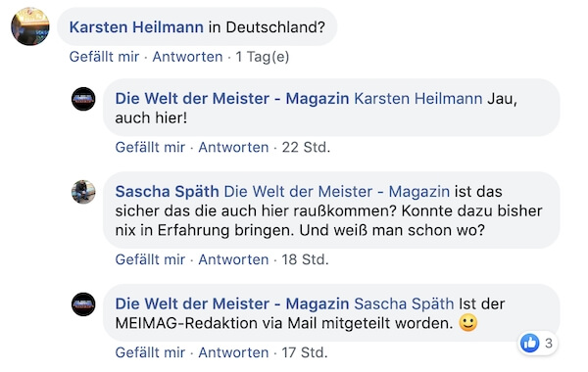
Task: Open Sascha Späth's bold author name link
Action: 167,192
